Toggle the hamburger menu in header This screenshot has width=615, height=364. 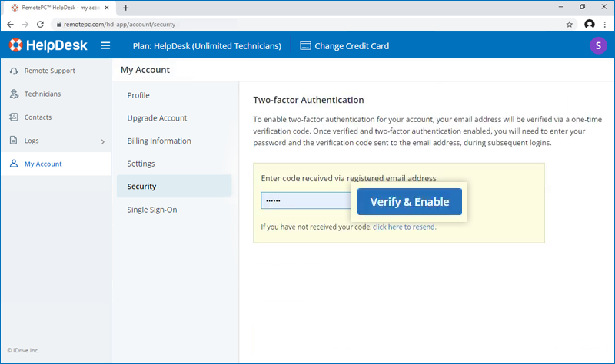105,45
